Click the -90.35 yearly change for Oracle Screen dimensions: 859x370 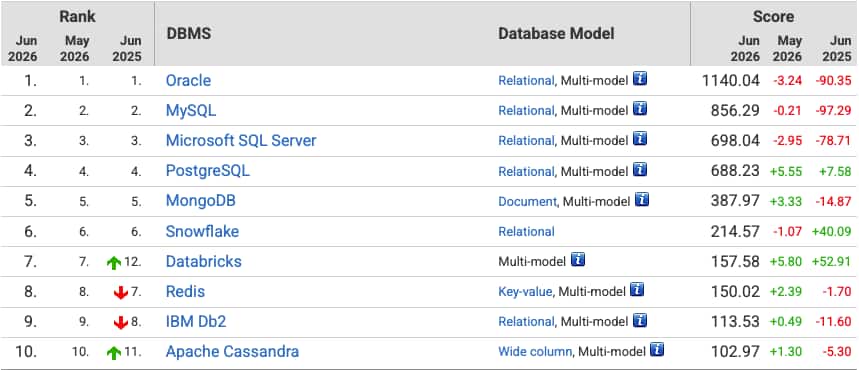click(833, 81)
